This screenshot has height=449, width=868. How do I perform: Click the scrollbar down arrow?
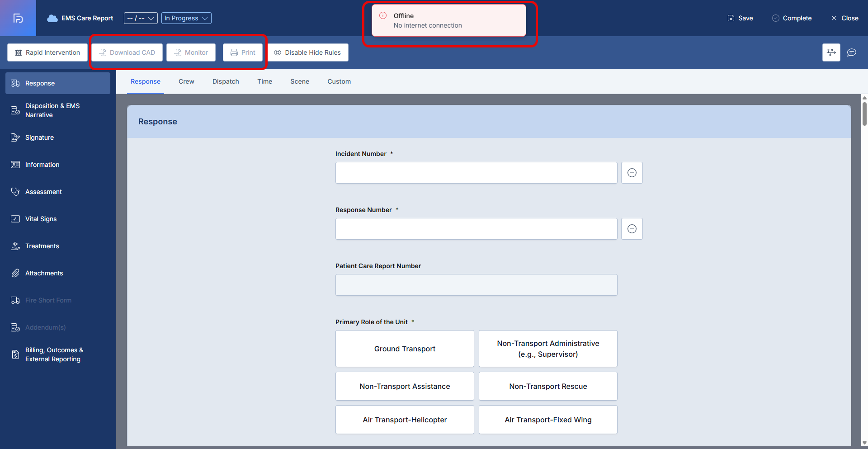[x=864, y=443]
